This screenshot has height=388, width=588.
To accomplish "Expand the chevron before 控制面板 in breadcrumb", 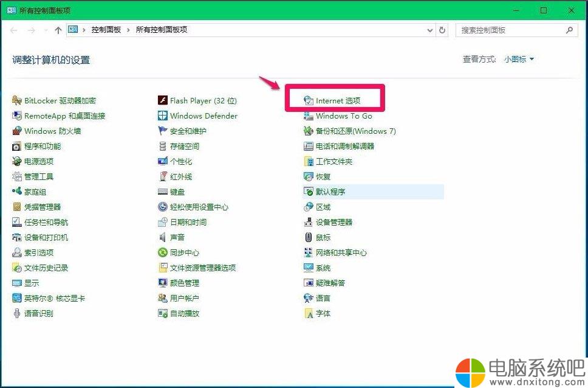I will tap(84, 30).
